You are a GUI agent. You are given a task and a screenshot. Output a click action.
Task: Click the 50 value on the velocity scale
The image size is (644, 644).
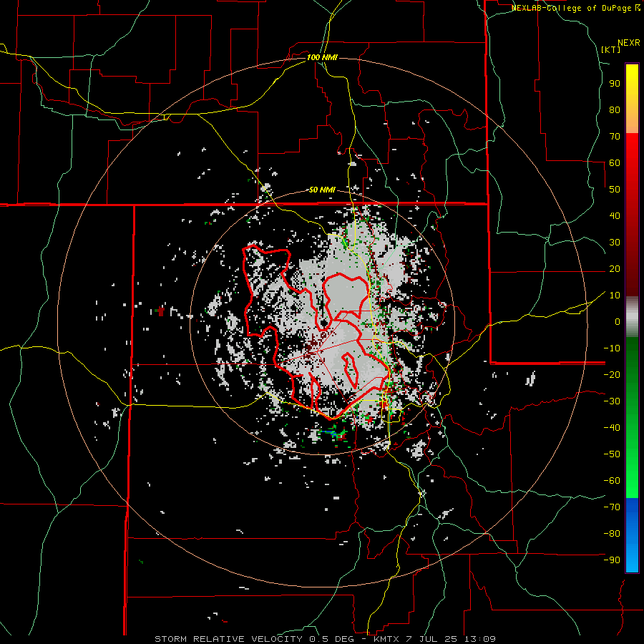click(615, 190)
